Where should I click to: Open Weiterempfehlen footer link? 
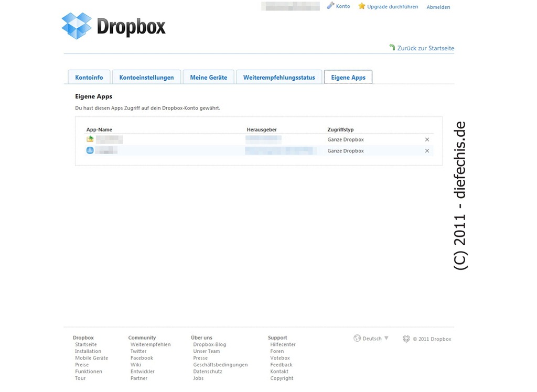(x=151, y=344)
